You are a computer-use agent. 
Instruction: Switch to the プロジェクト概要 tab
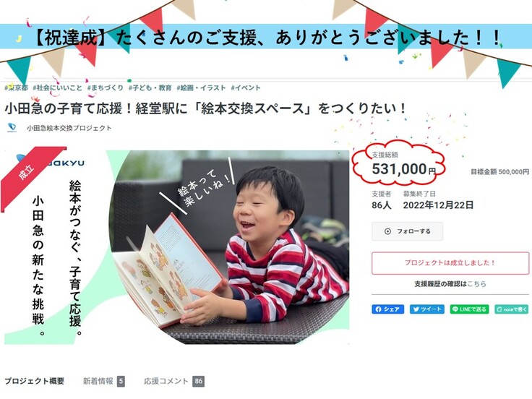point(34,381)
